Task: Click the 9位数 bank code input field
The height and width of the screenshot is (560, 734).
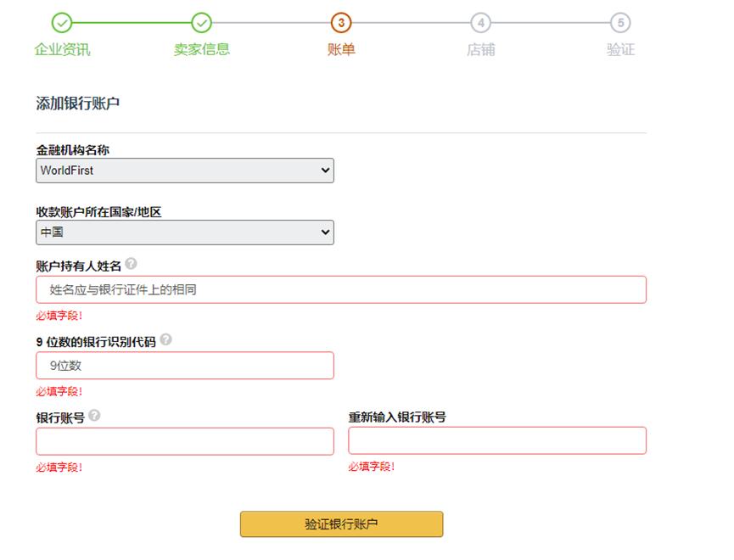Action: tap(184, 365)
